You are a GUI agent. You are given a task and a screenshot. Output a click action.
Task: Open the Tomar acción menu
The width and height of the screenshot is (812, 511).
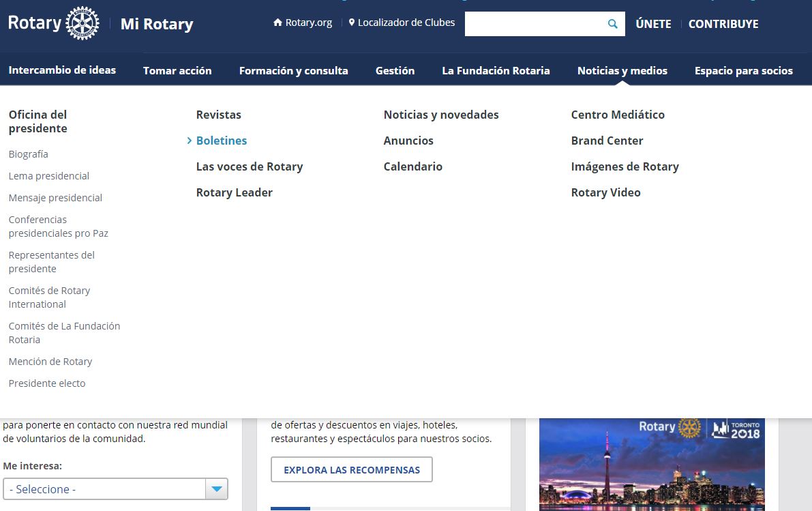point(177,70)
